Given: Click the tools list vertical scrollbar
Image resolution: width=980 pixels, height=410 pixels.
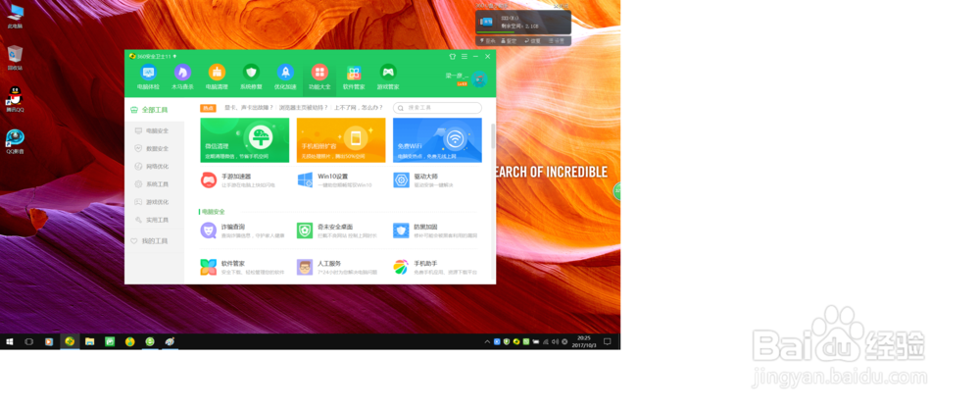Looking at the screenshot, I should [x=493, y=135].
